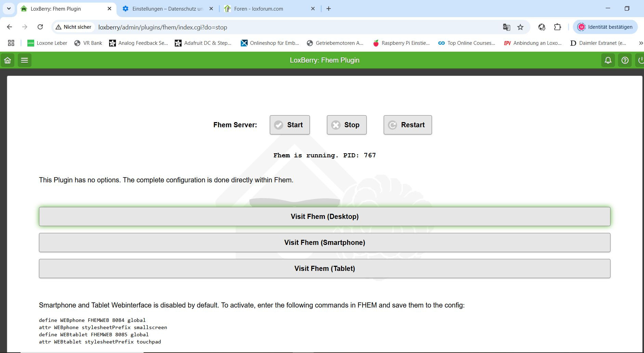Click Identität bestätigen profile button

605,27
